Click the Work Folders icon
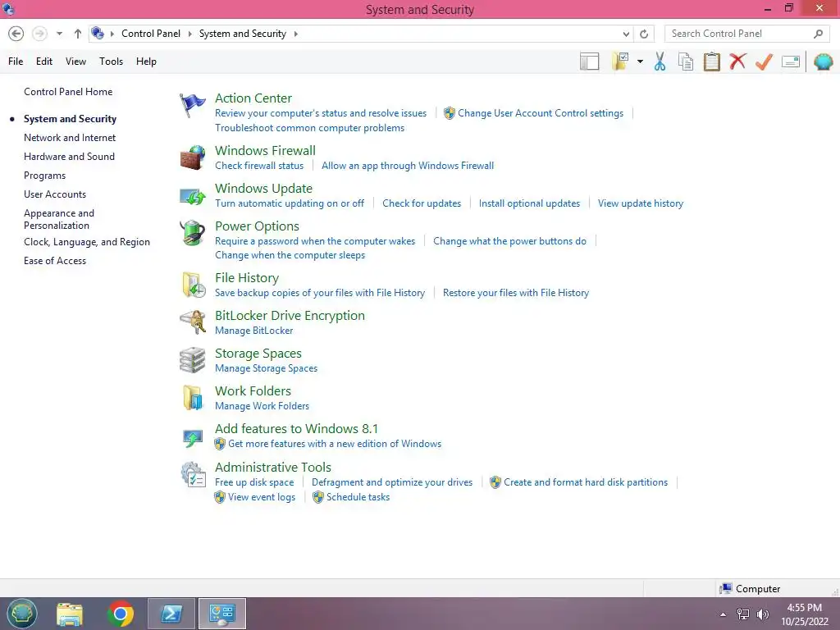The width and height of the screenshot is (840, 630). pos(193,398)
